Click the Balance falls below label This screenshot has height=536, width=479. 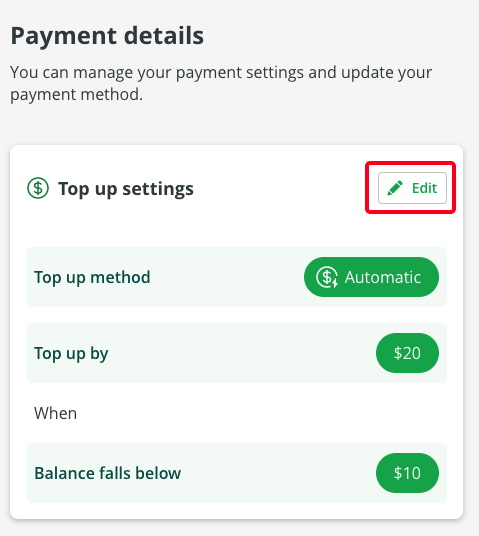(107, 473)
